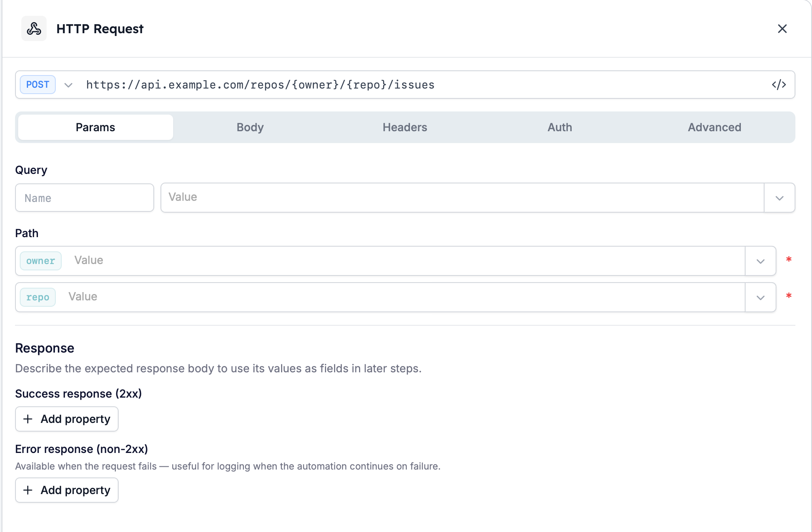The width and height of the screenshot is (812, 532).
Task: Expand the repo value dropdown chevron
Action: pyautogui.click(x=760, y=297)
